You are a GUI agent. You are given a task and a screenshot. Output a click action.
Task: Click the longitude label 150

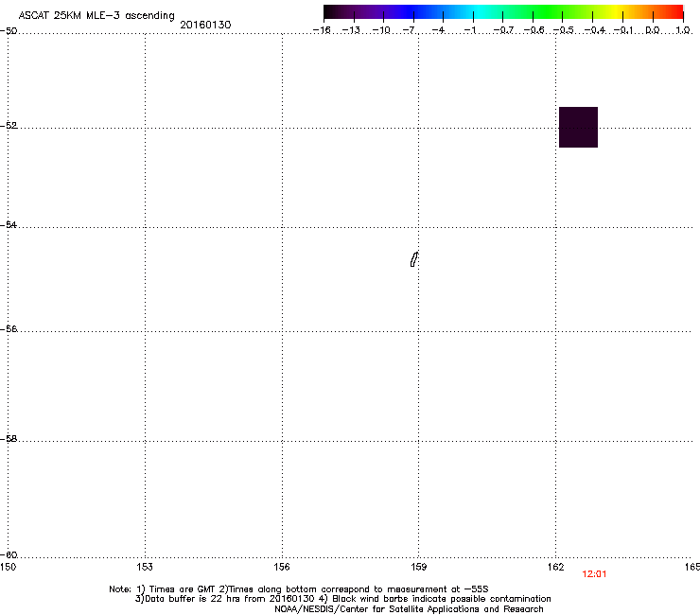[8, 567]
